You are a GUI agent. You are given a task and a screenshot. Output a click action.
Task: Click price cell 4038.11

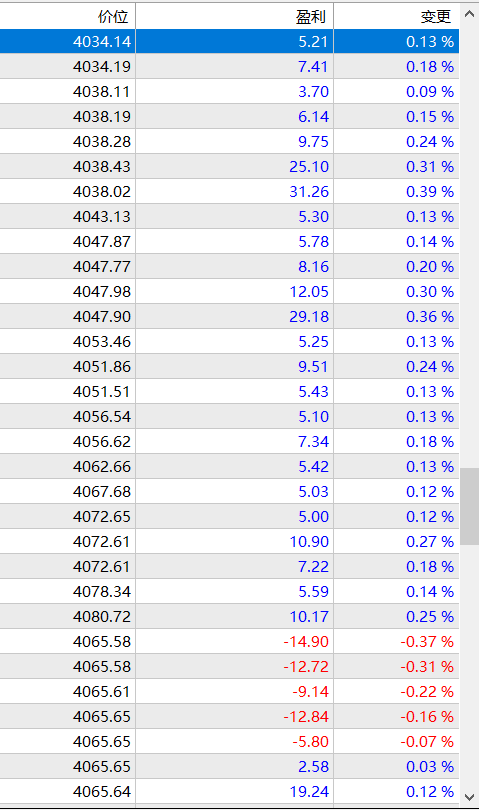pyautogui.click(x=102, y=92)
